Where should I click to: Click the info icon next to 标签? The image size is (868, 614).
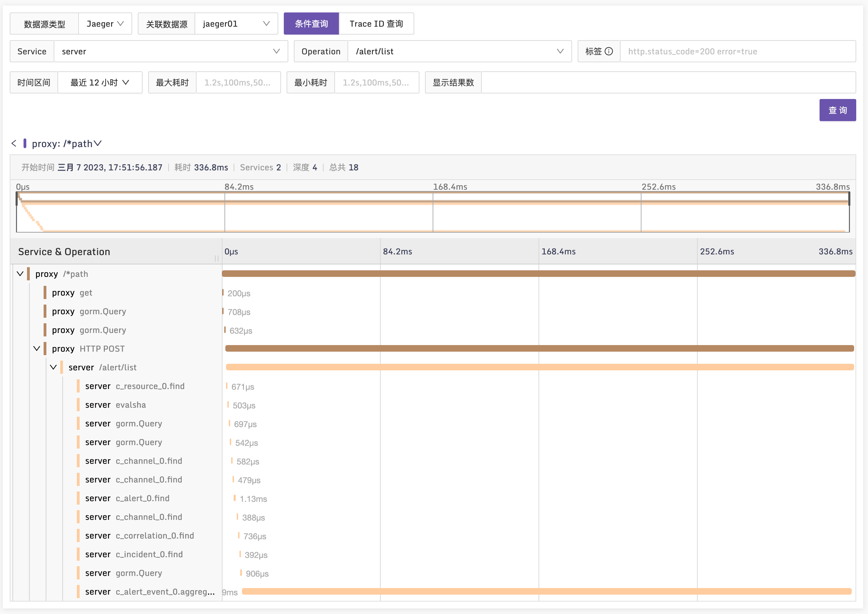(x=609, y=52)
